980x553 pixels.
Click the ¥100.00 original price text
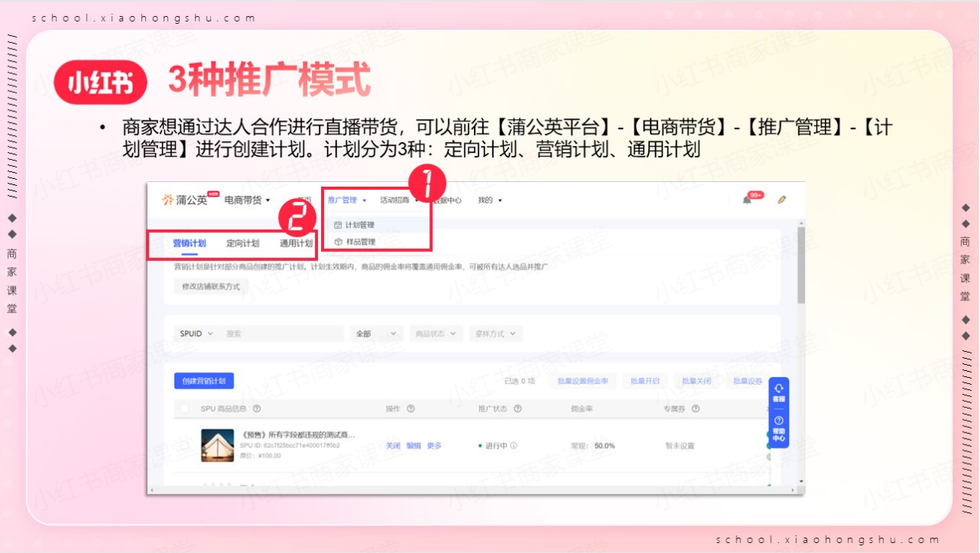pos(270,455)
